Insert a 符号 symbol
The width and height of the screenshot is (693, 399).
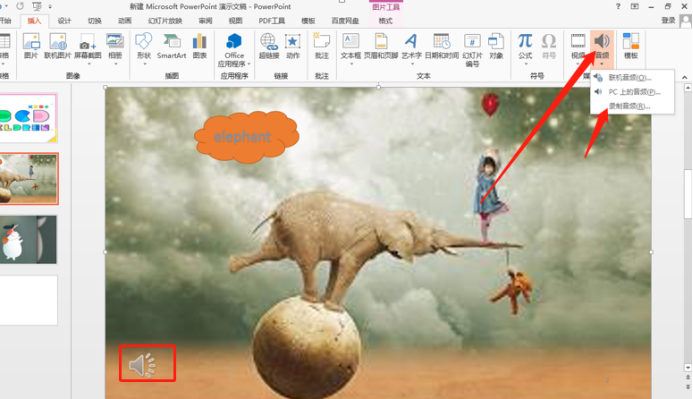tap(548, 46)
